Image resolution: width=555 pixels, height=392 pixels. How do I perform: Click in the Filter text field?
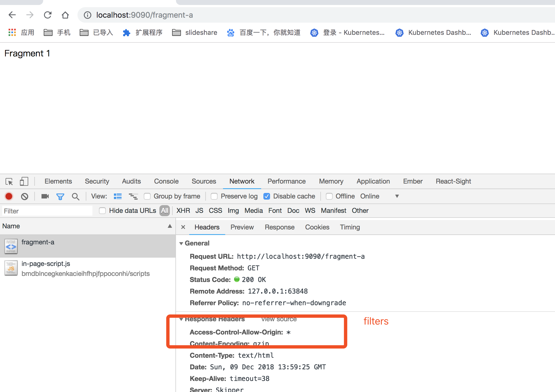47,211
